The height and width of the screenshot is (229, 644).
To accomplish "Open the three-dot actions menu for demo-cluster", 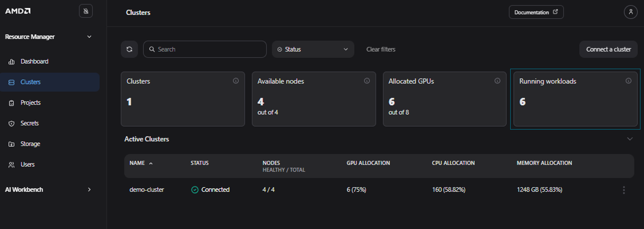I will [624, 190].
